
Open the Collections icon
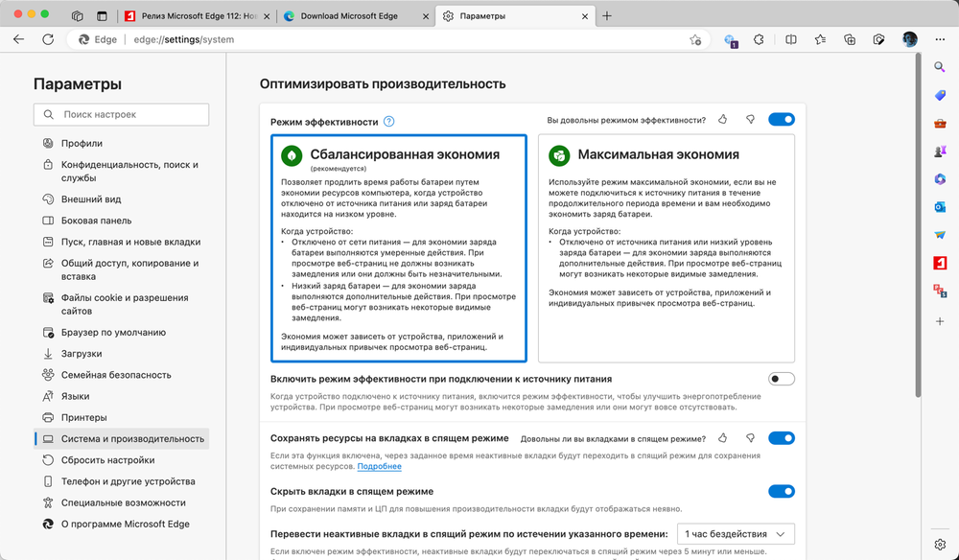coord(850,39)
